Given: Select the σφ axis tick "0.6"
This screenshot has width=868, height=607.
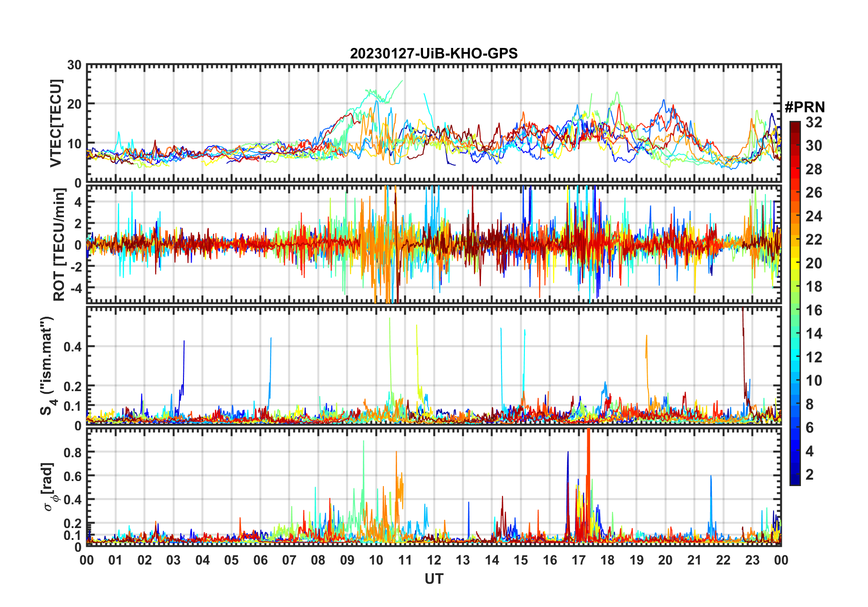Looking at the screenshot, I should point(73,476).
